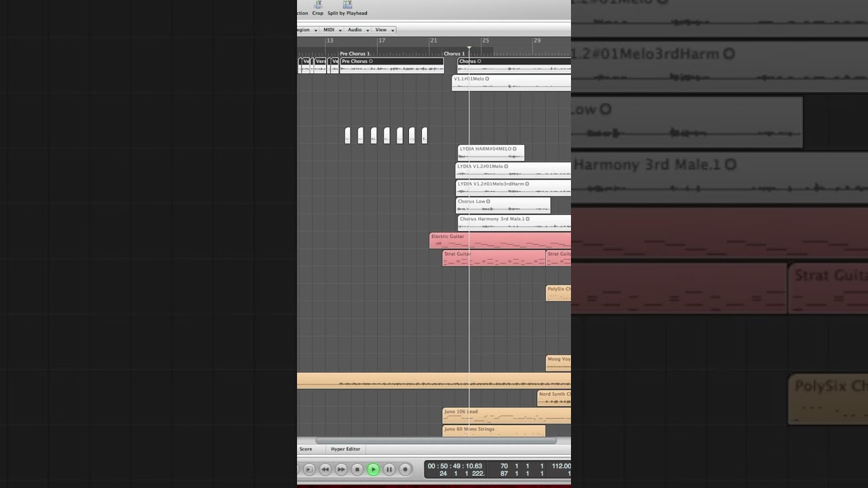Open the Audio local menu
868x488 pixels.
click(358, 30)
